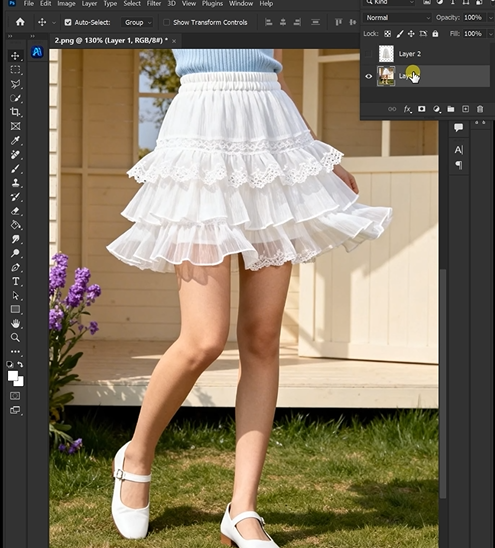This screenshot has width=495, height=548.
Task: Select the Hand tool
Action: (15, 324)
